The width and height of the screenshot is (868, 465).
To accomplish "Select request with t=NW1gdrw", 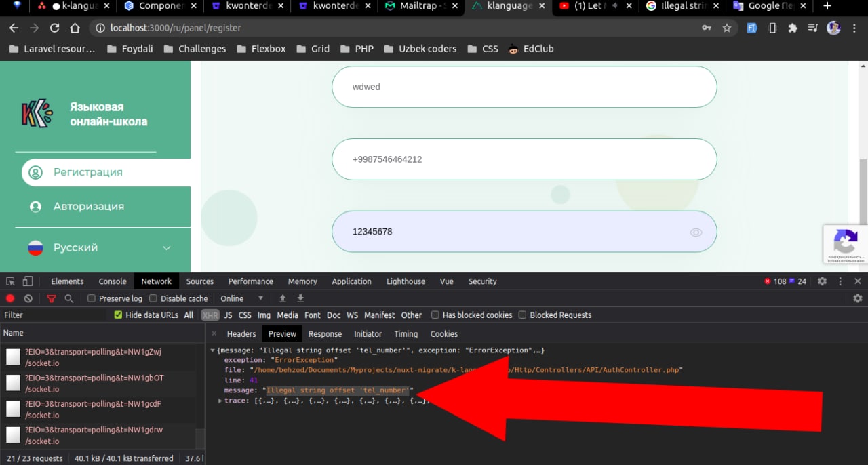I will [x=102, y=435].
